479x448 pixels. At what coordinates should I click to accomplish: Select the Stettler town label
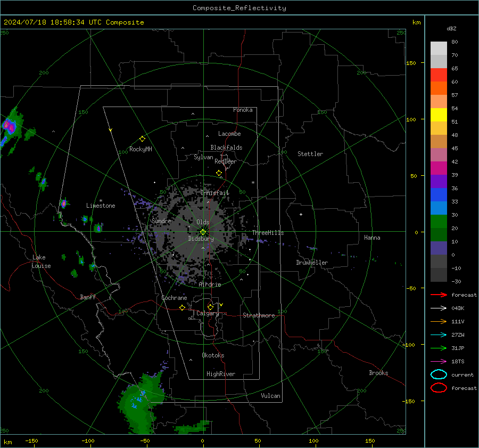310,154
